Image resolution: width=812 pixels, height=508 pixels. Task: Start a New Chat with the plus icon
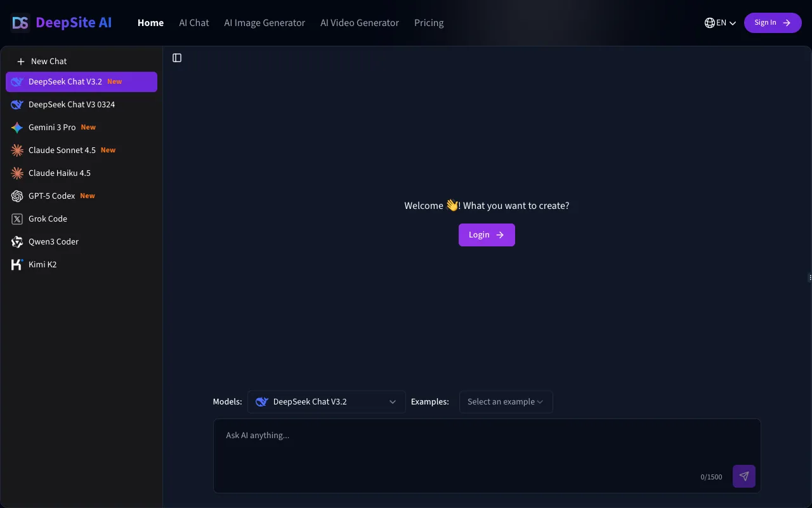[x=22, y=61]
